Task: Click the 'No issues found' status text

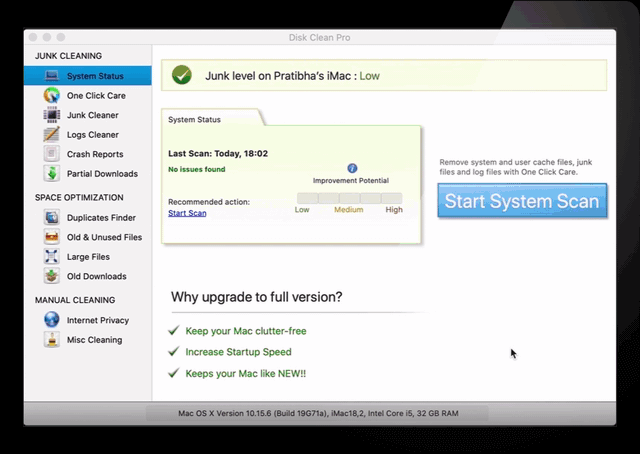Action: (197, 169)
